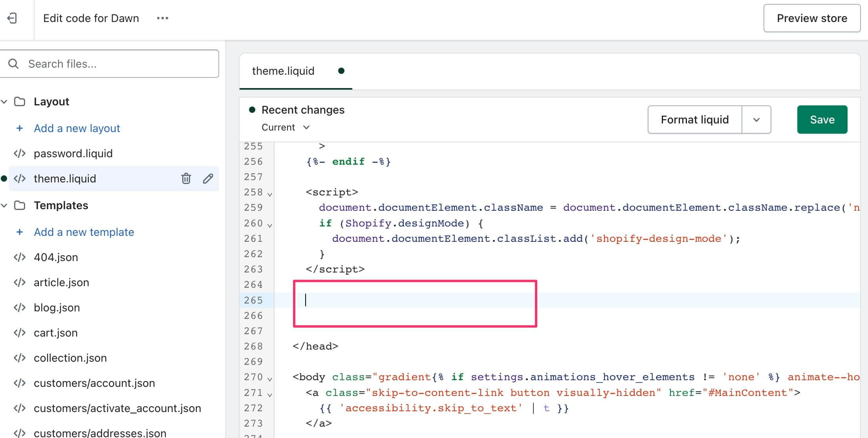Screen dimensions: 868x438
Task: Click Add a new layout link
Action: click(x=77, y=128)
